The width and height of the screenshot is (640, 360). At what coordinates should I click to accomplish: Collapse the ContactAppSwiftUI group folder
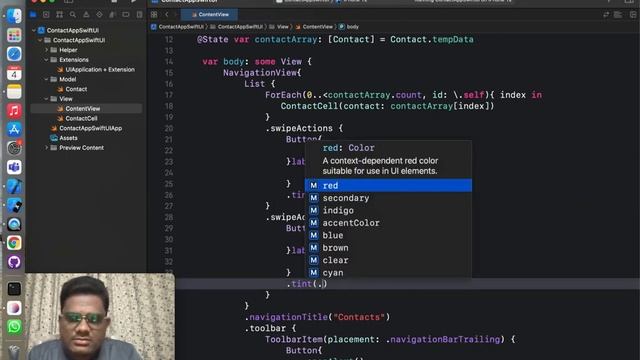point(40,40)
